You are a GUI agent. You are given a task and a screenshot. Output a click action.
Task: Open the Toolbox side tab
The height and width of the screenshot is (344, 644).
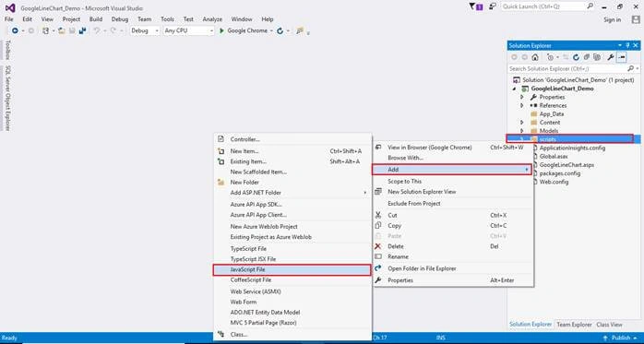coord(7,50)
